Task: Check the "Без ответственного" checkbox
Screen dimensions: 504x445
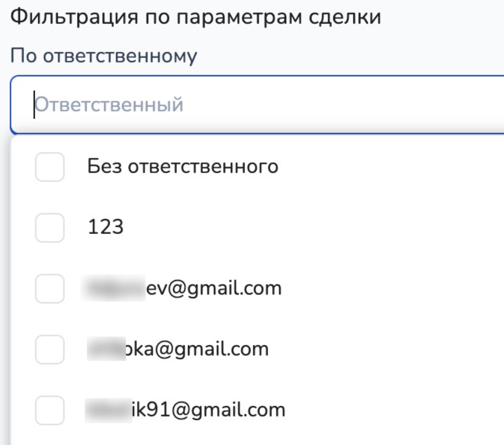Action: pyautogui.click(x=50, y=167)
